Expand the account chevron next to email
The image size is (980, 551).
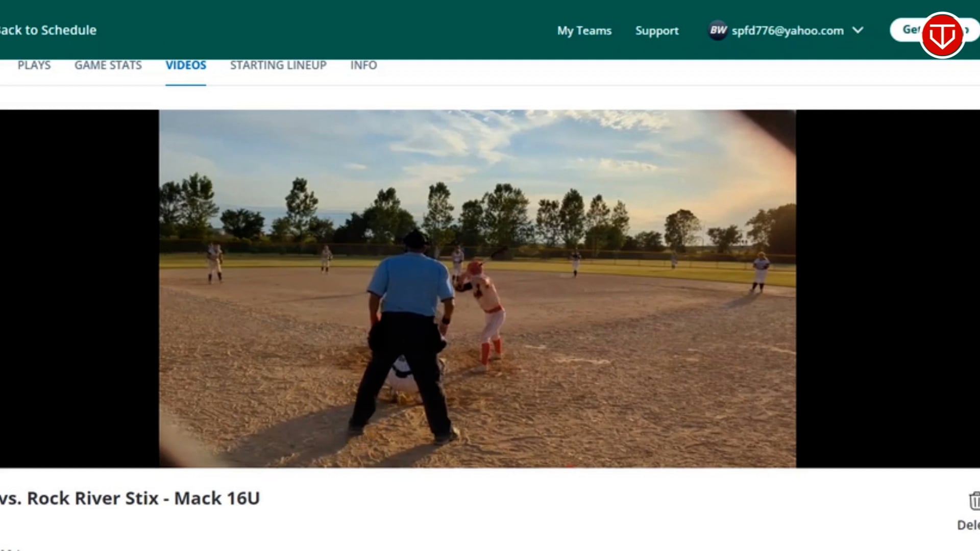(x=858, y=31)
